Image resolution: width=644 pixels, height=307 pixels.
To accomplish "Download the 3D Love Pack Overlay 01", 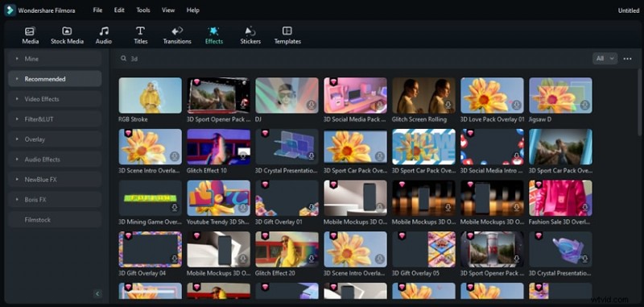I will tap(517, 106).
